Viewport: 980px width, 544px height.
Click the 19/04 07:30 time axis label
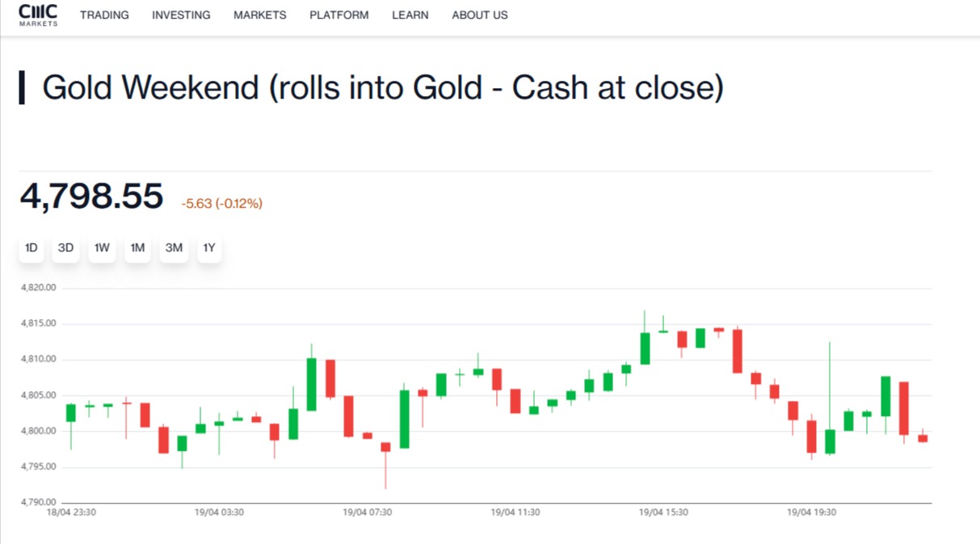368,512
